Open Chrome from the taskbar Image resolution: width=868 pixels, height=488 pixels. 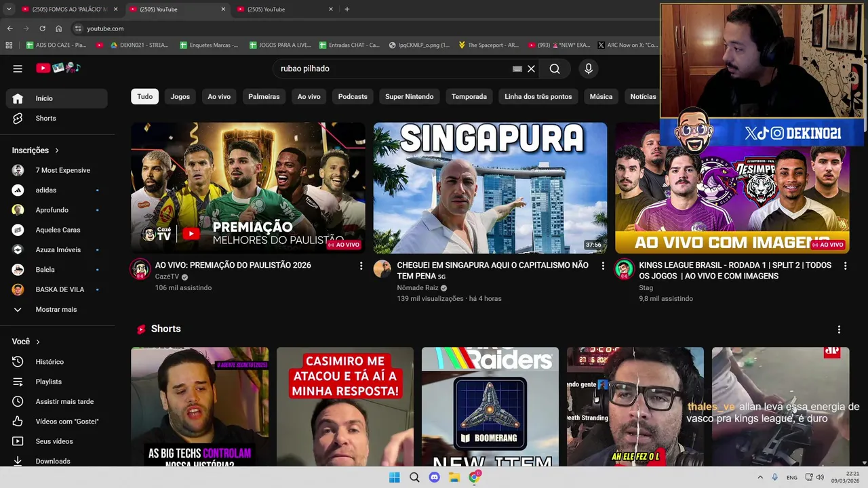tap(475, 477)
